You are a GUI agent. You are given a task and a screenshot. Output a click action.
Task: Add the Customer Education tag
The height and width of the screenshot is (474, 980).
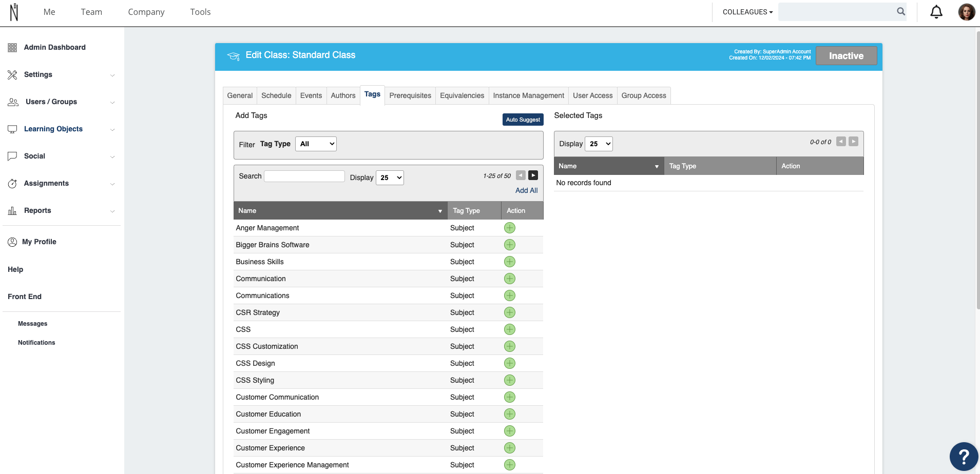pos(510,414)
